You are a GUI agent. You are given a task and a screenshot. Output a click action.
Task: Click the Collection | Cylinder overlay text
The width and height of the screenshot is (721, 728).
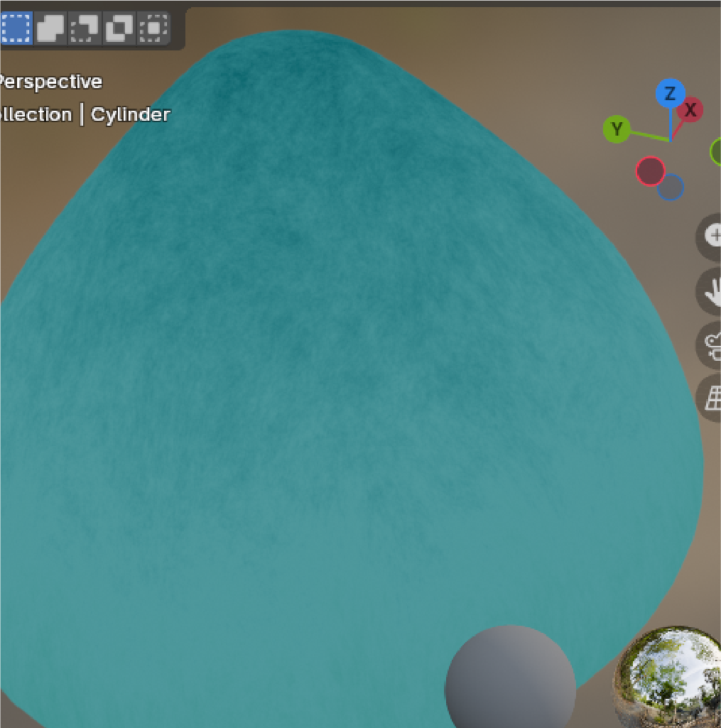(85, 114)
